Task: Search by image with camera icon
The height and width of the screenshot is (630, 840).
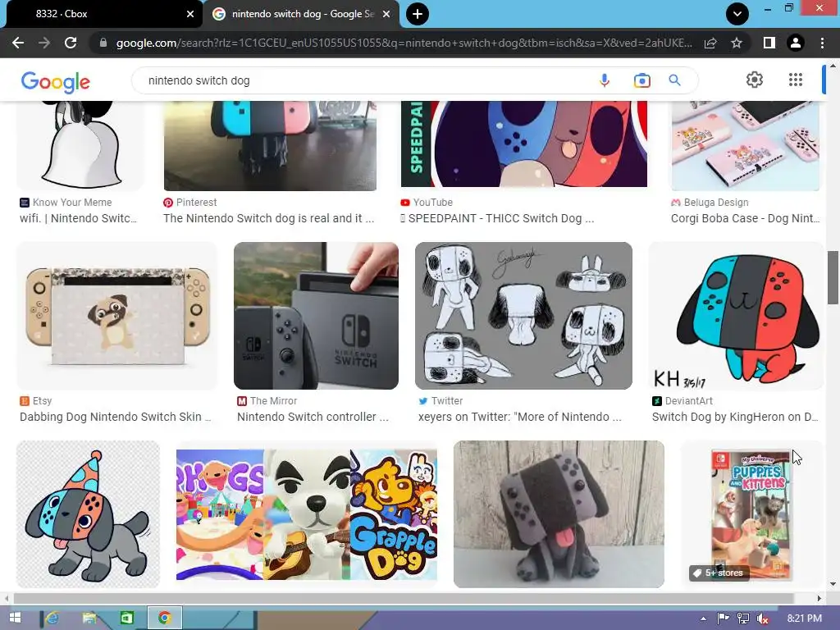Action: click(641, 80)
